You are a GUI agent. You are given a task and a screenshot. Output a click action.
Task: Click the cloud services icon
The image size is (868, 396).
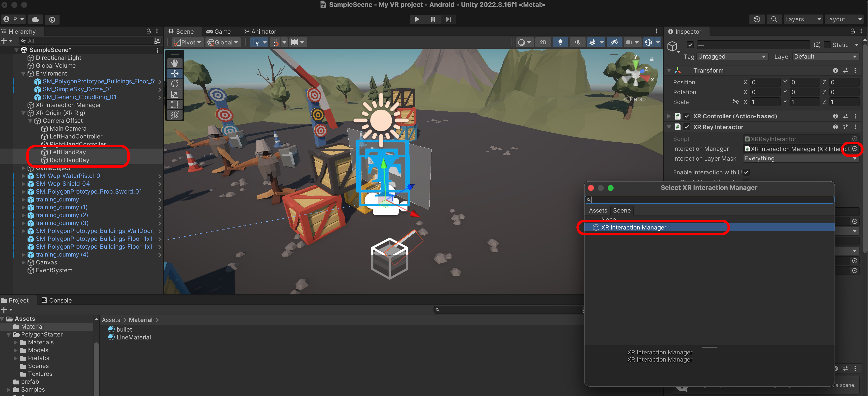[35, 19]
